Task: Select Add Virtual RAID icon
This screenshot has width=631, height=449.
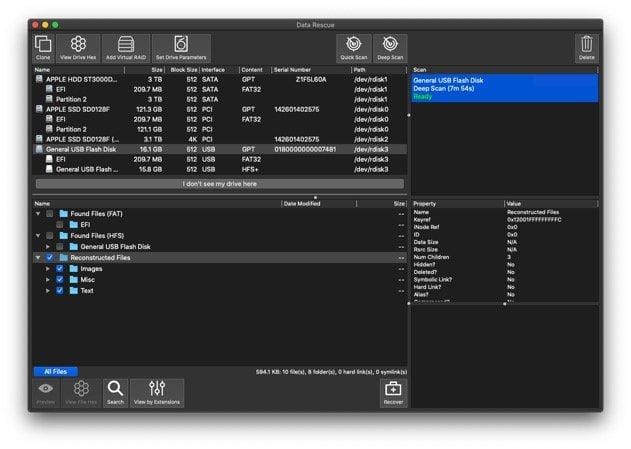Action: coord(126,48)
